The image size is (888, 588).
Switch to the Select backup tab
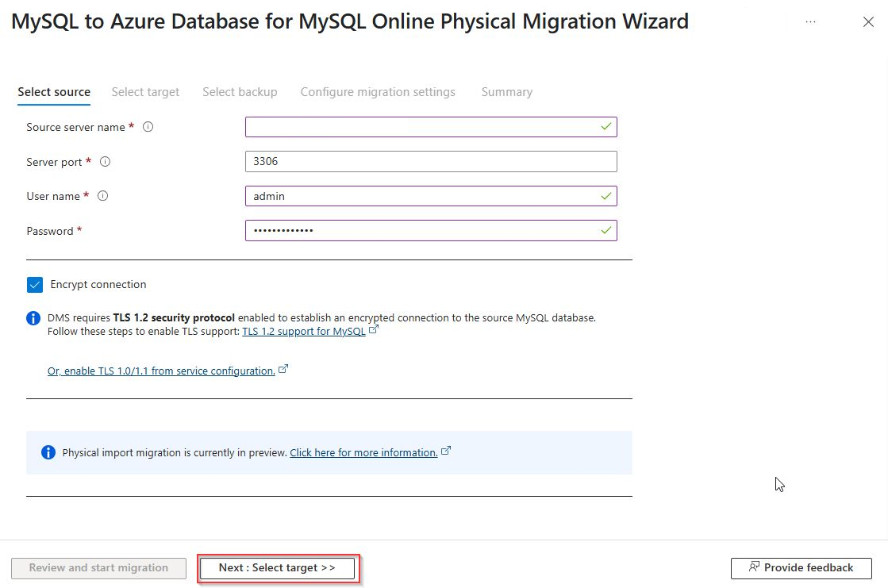tap(240, 92)
